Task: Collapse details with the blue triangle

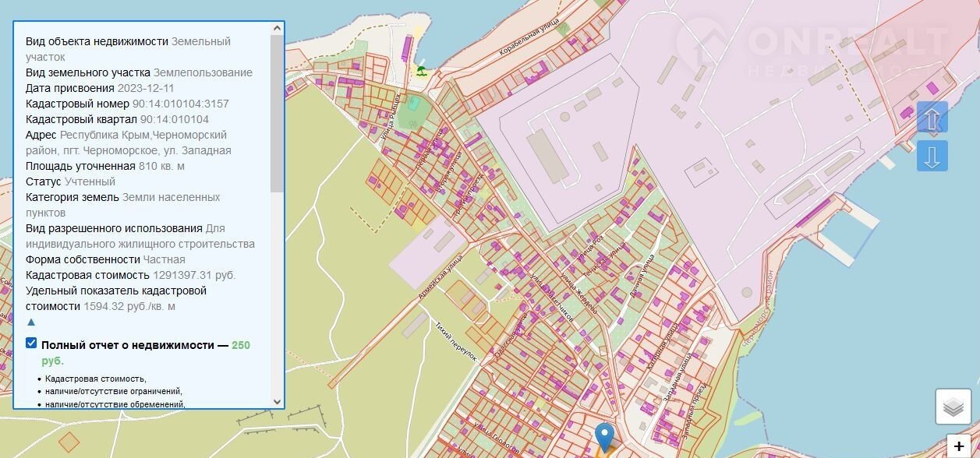Action: (31, 322)
